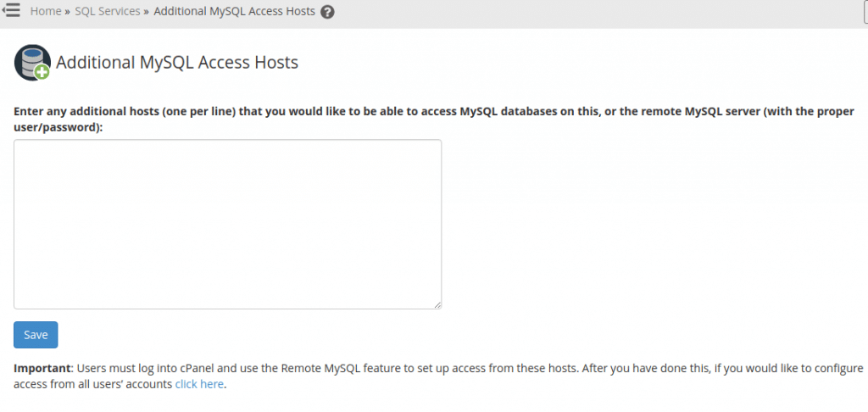Click the bold 'Important' note label

42,368
